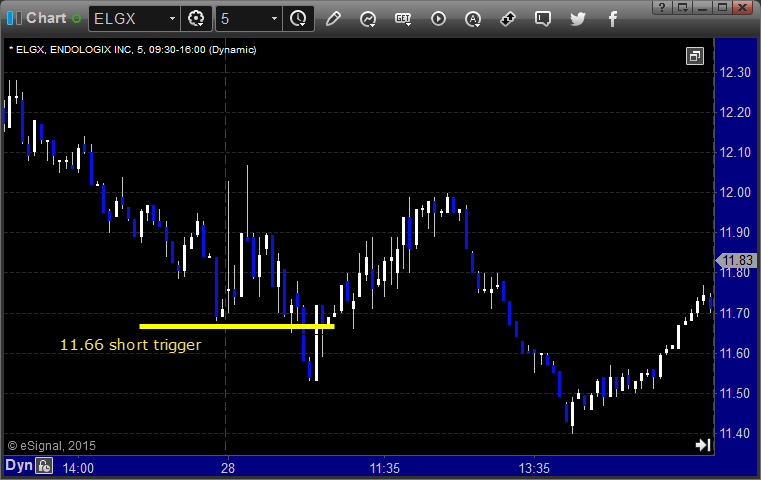Minimize the chart window
Viewport: 761px width, 480px height.
point(702,7)
